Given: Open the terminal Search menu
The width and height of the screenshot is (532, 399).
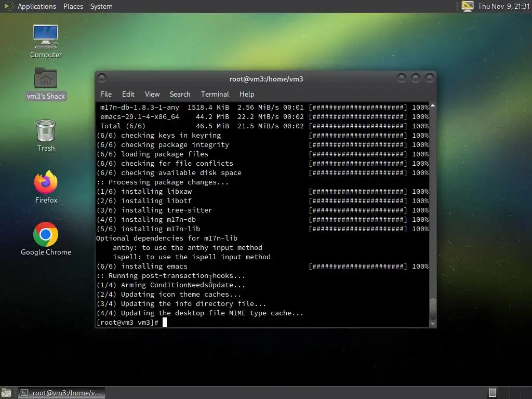Looking at the screenshot, I should tap(180, 94).
